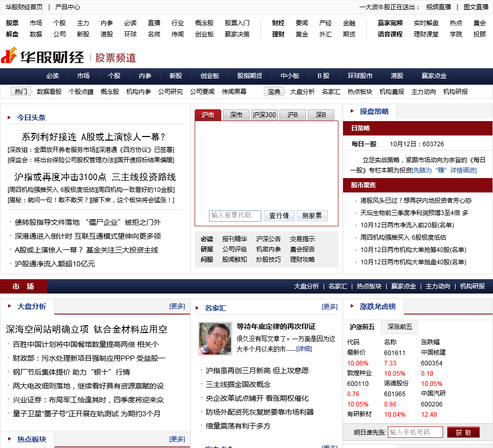Open 图文直播 link
493x448 pixels.
point(476,7)
